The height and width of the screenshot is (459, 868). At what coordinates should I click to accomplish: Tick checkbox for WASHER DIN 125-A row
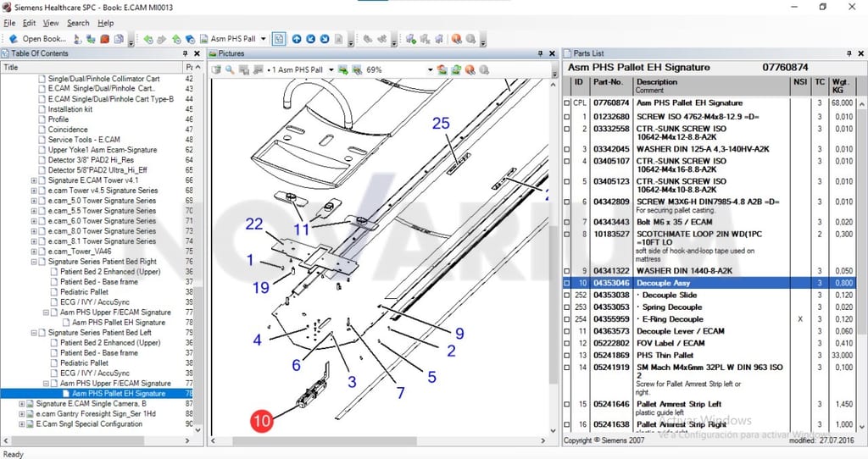(566, 149)
